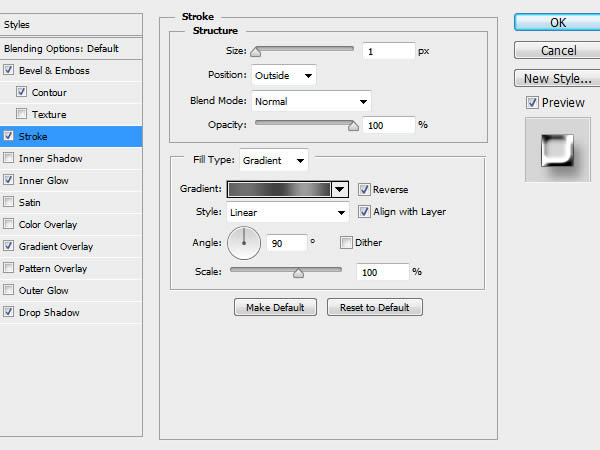Viewport: 600px width, 450px height.
Task: Uncheck the Stroke effect checkbox
Action: coord(8,136)
